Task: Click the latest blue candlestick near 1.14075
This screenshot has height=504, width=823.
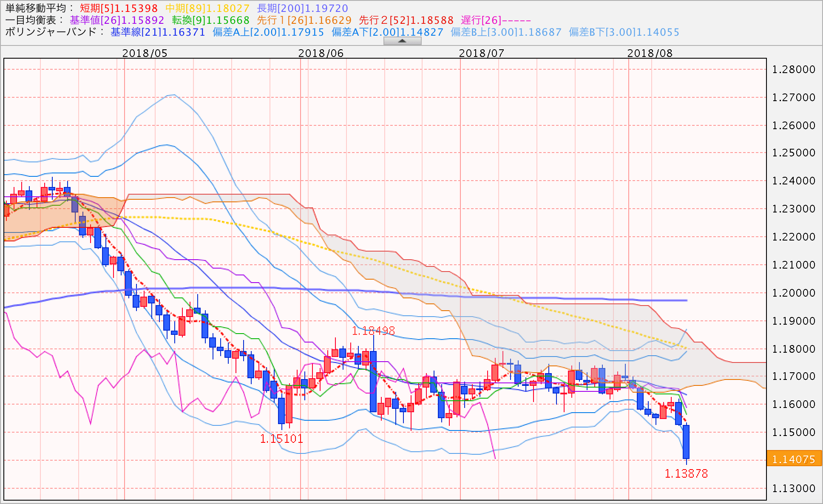Action: pyautogui.click(x=686, y=442)
